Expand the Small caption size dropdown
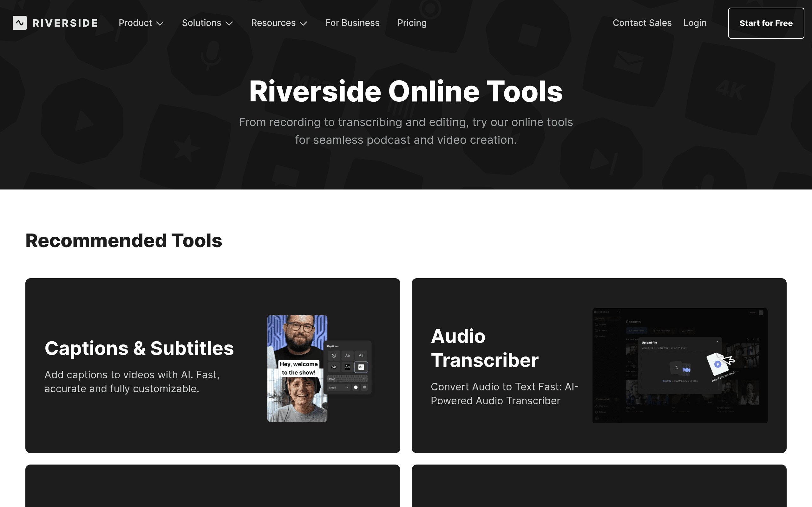This screenshot has width=812, height=507. pos(339,387)
